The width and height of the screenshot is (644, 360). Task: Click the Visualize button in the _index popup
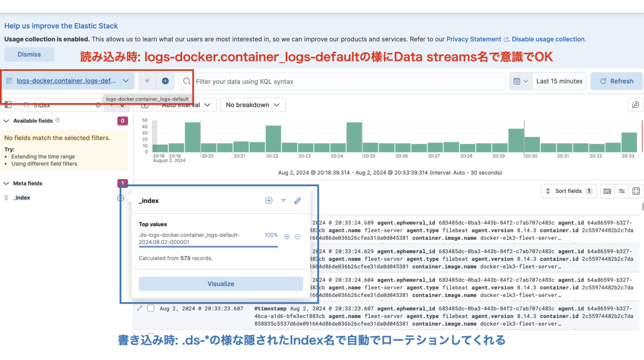pyautogui.click(x=221, y=284)
